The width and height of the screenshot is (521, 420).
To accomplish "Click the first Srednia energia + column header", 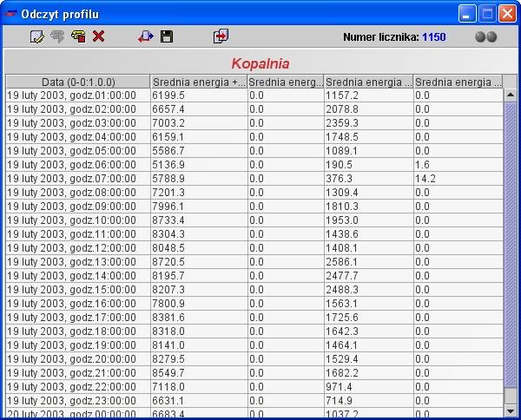I will (199, 82).
